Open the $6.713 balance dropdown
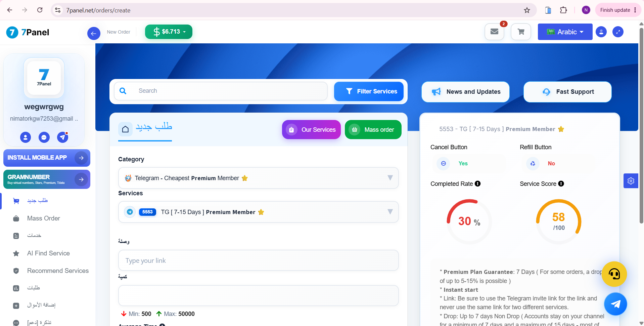The height and width of the screenshot is (326, 644). coord(169,32)
